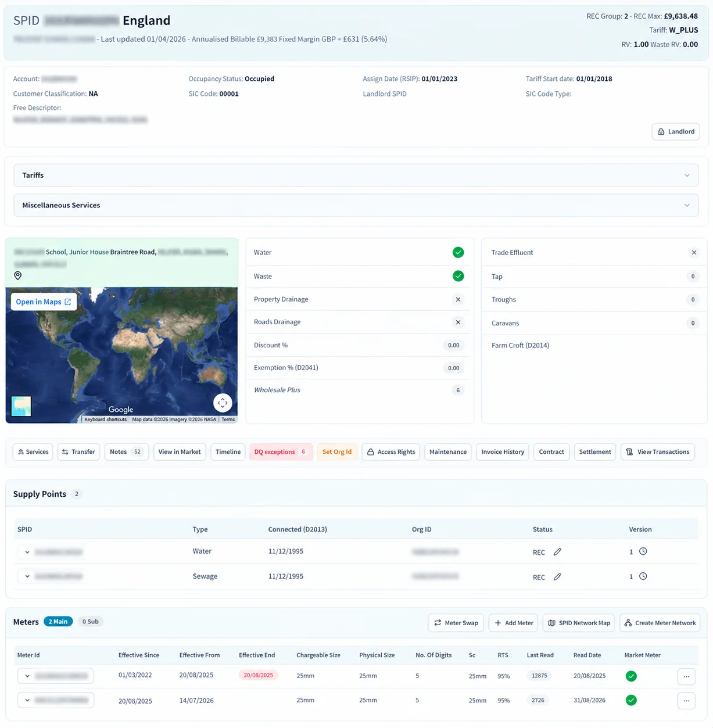Click the Last Read value 12875
Viewport: 713px width, 728px height.
tap(539, 676)
